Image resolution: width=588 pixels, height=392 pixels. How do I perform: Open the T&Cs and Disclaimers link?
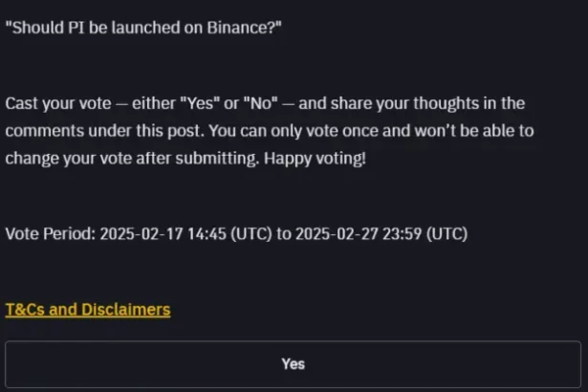coord(88,310)
